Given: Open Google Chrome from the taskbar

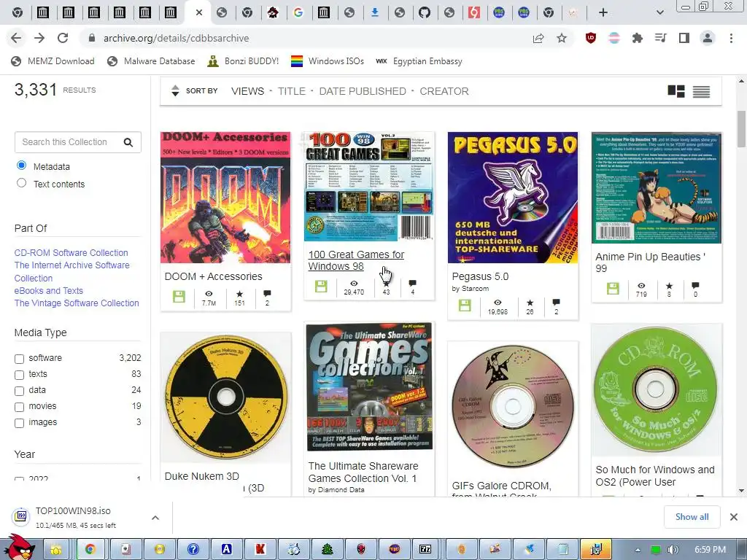Looking at the screenshot, I should (x=90, y=549).
